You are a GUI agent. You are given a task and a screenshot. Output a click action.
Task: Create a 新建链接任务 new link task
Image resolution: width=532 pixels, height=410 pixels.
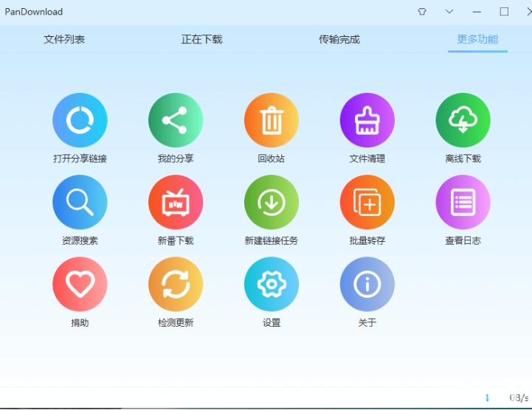tap(272, 202)
